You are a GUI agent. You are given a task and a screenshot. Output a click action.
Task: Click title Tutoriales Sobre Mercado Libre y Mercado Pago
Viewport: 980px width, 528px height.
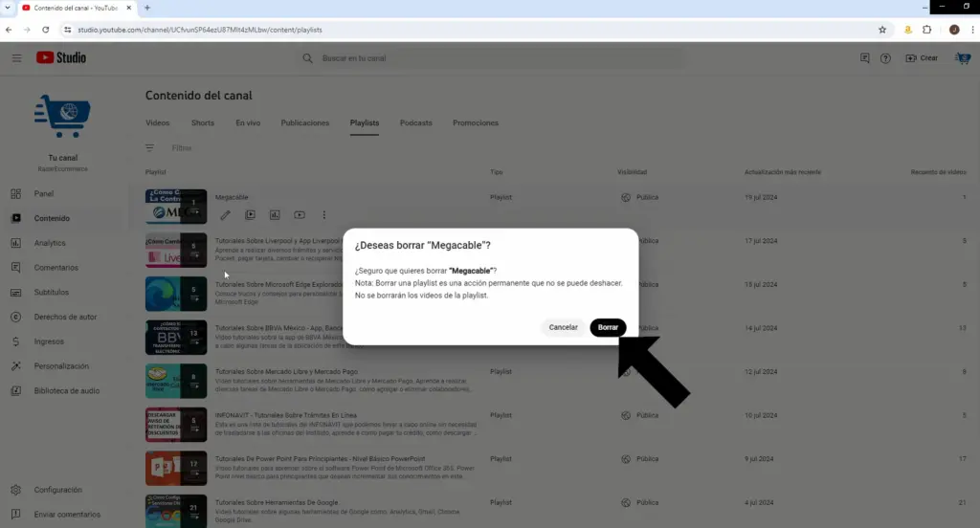(x=286, y=372)
